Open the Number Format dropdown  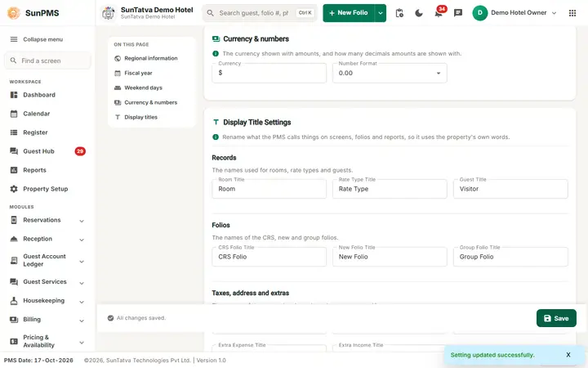[390, 74]
